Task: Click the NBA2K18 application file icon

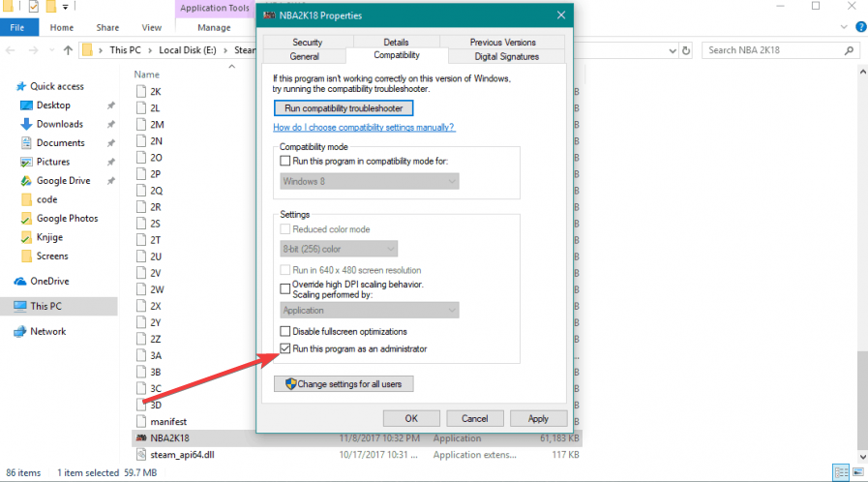Action: (x=141, y=437)
